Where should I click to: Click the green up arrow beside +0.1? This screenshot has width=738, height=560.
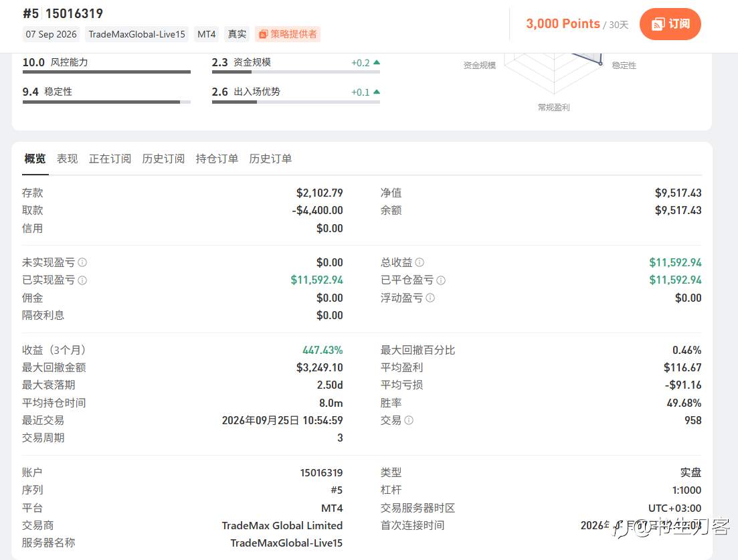click(x=377, y=92)
